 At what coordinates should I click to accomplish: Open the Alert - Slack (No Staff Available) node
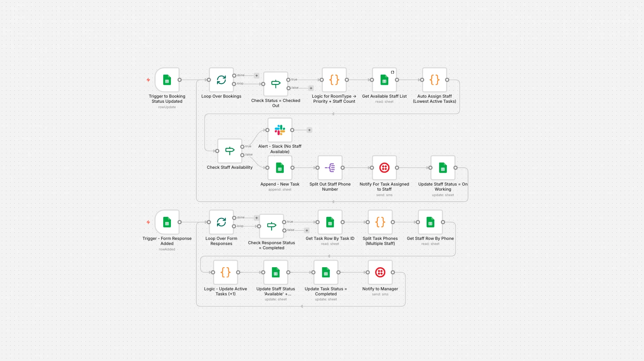[x=279, y=130]
